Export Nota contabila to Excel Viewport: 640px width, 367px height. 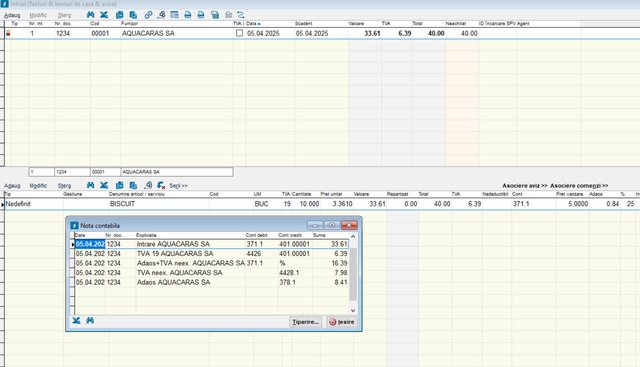tap(76, 321)
